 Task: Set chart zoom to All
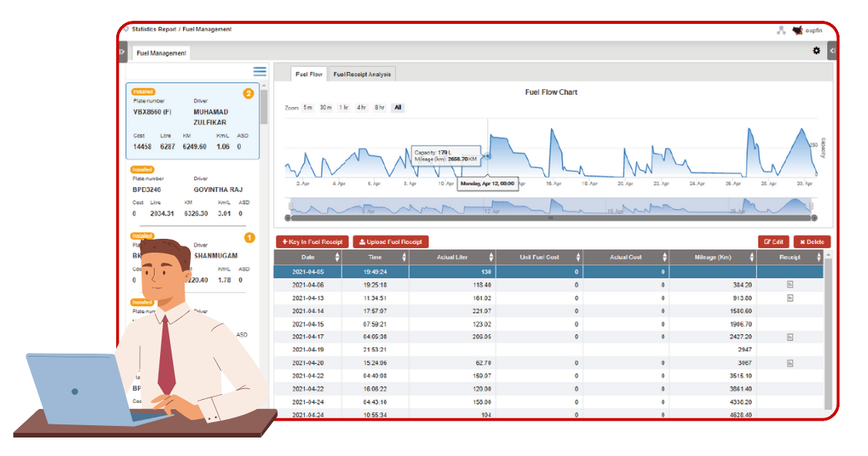(x=398, y=108)
